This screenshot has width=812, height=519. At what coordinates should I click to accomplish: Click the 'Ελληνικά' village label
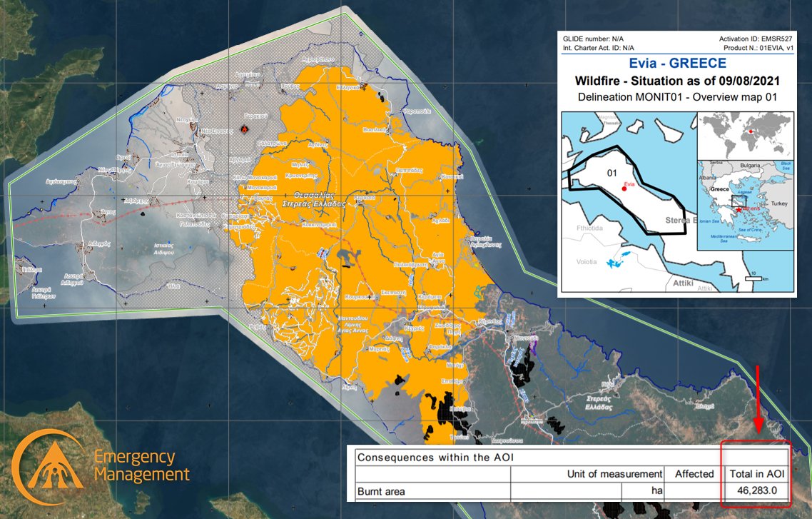click(347, 88)
